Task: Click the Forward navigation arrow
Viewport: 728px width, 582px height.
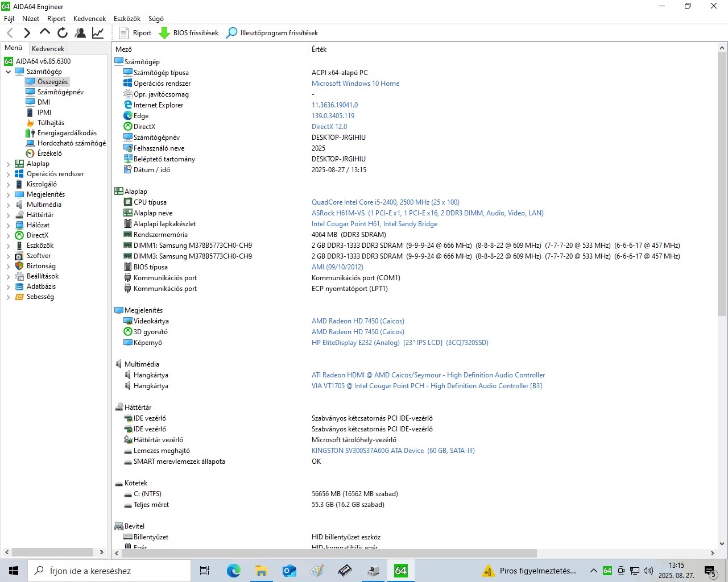Action: tap(27, 33)
